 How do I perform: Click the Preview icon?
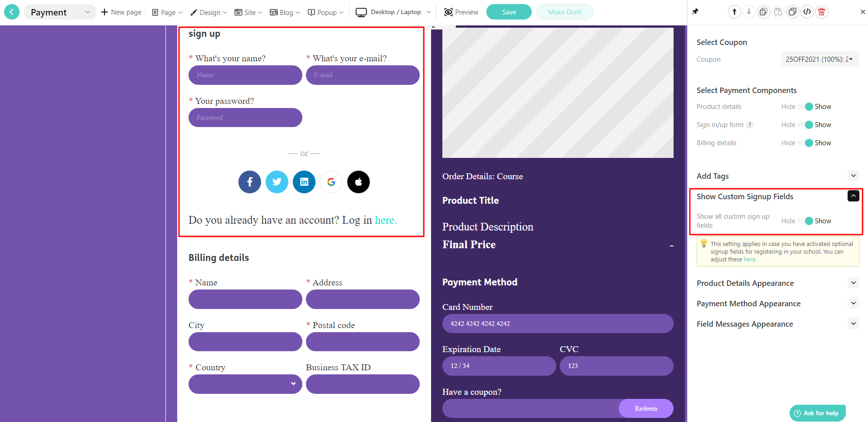coord(448,12)
